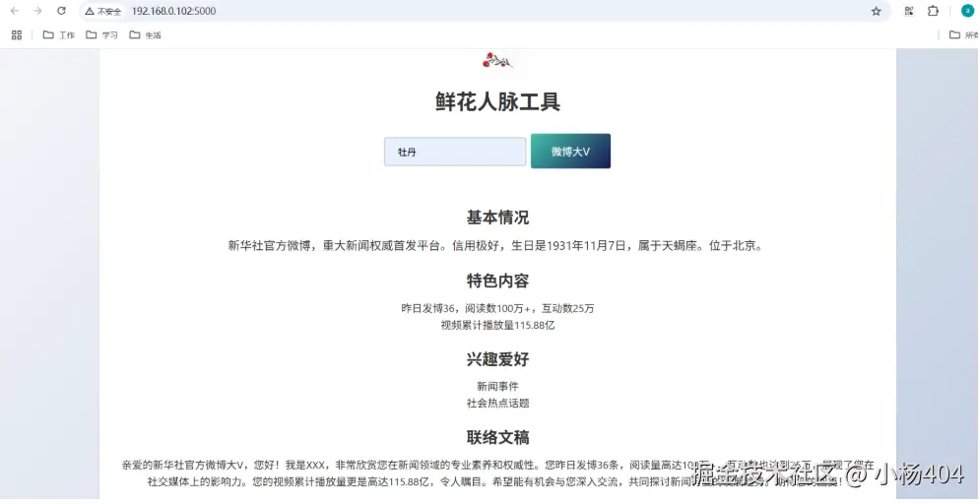Open the 学习 bookmark folder

(101, 35)
